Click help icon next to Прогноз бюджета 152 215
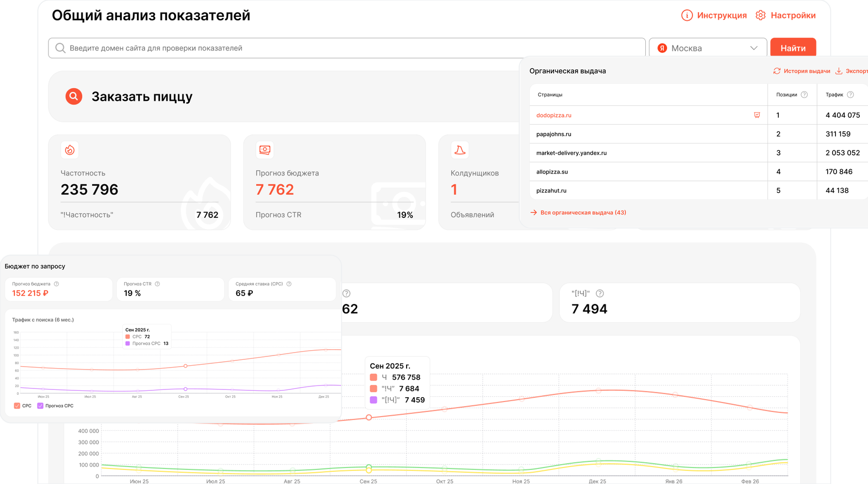The width and height of the screenshot is (868, 484). (x=56, y=284)
